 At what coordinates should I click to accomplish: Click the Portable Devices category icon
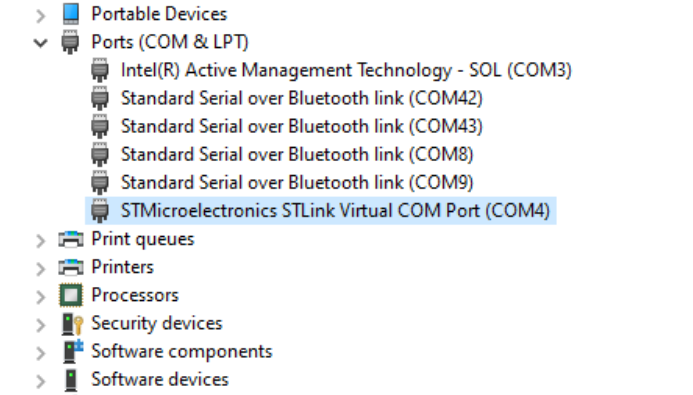(x=71, y=14)
